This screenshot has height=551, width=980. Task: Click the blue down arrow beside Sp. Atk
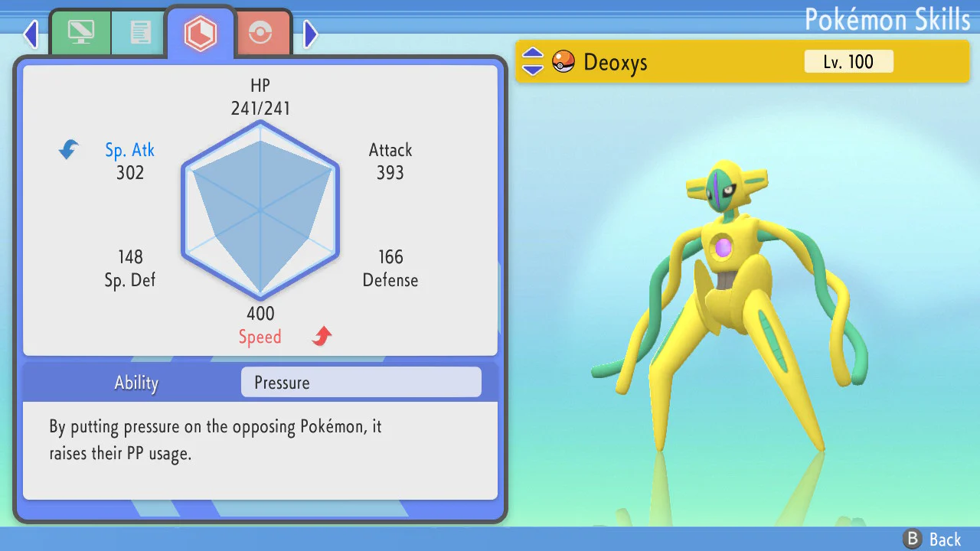69,149
